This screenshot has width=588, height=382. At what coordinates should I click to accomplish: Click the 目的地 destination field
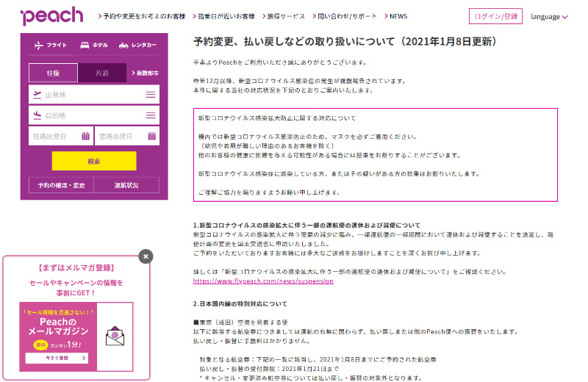point(94,115)
